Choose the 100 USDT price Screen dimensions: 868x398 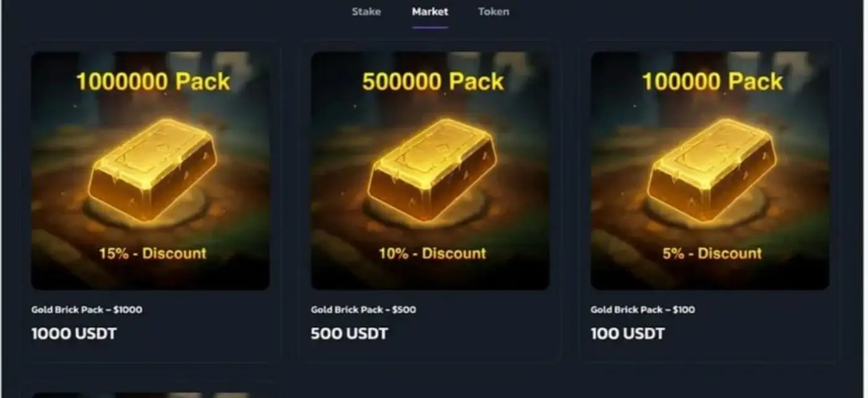(627, 334)
